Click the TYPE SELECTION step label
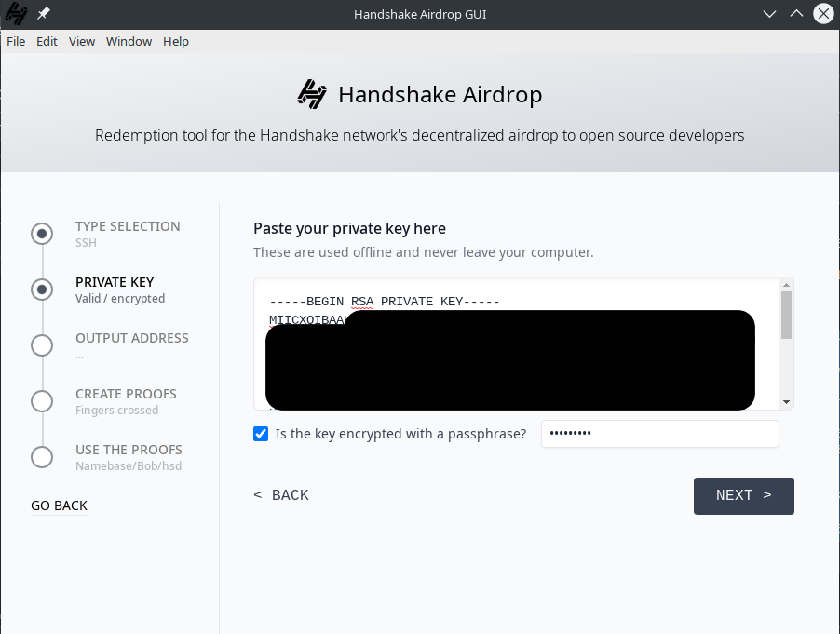840x634 pixels. 128,226
